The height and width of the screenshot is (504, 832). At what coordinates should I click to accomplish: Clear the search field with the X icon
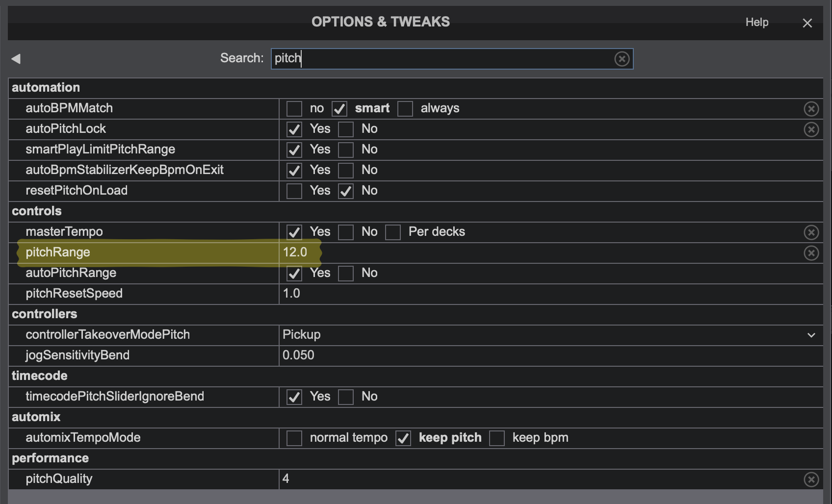pyautogui.click(x=622, y=59)
